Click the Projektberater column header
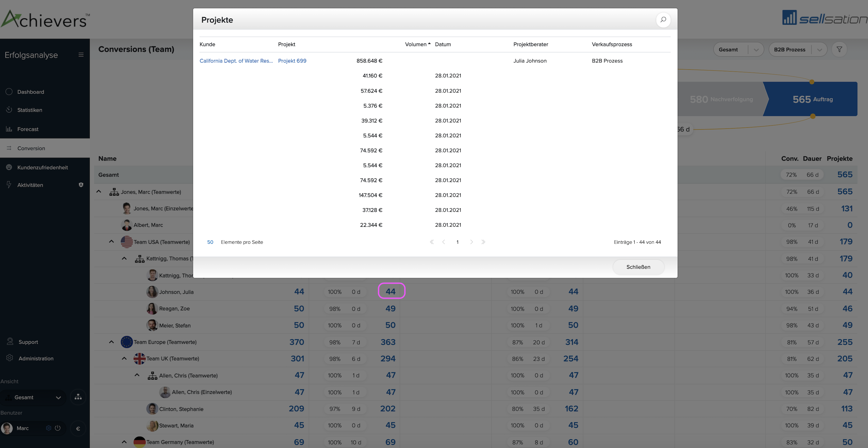 tap(531, 44)
